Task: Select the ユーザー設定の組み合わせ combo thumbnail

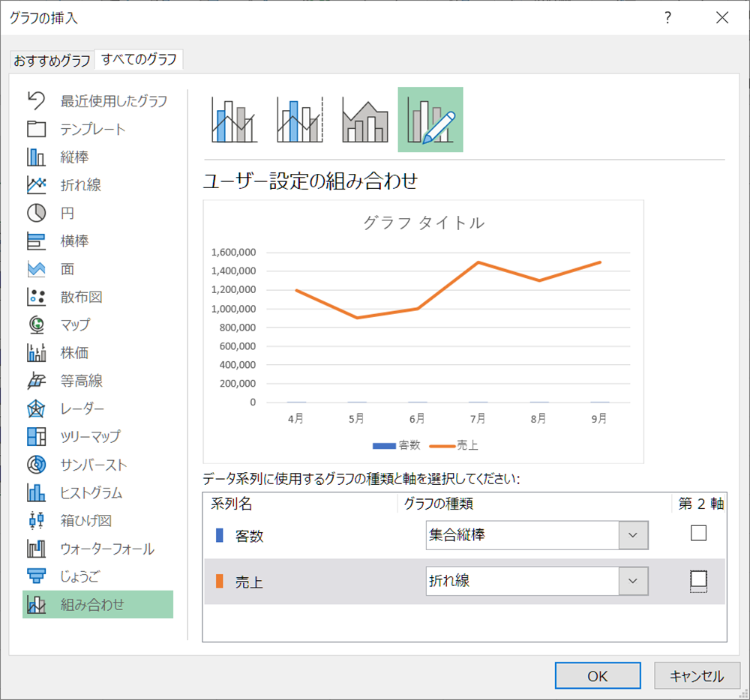Action: (x=430, y=119)
